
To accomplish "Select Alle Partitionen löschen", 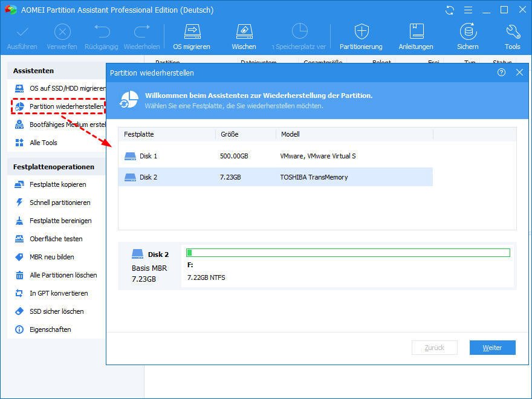I will click(56, 275).
